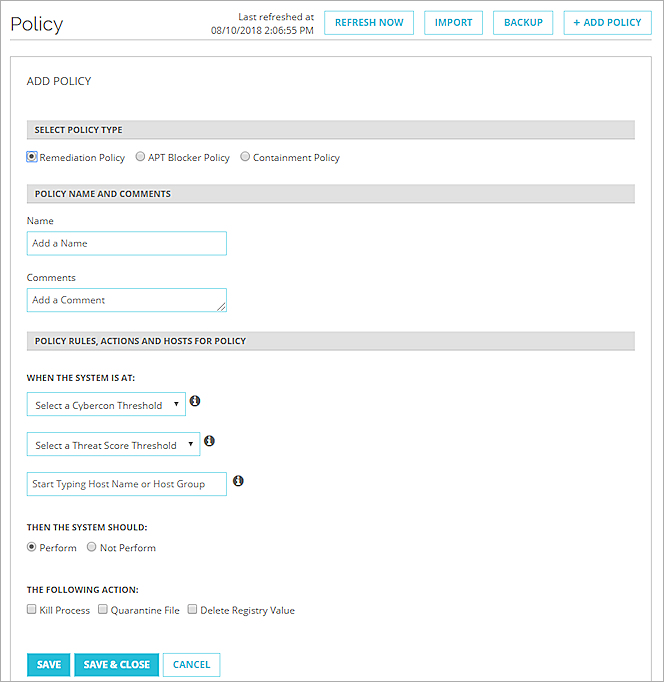Tick the Delete Registry Value checkbox
The width and height of the screenshot is (664, 682).
pyautogui.click(x=192, y=609)
